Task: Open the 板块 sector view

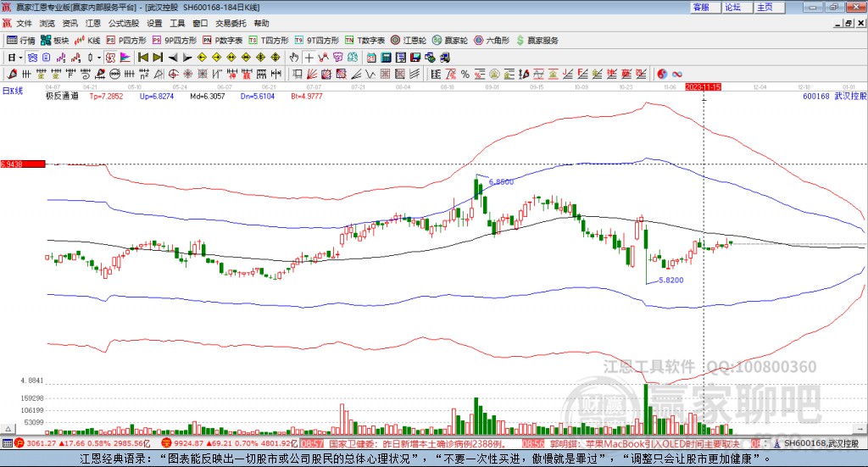Action: 54,41
